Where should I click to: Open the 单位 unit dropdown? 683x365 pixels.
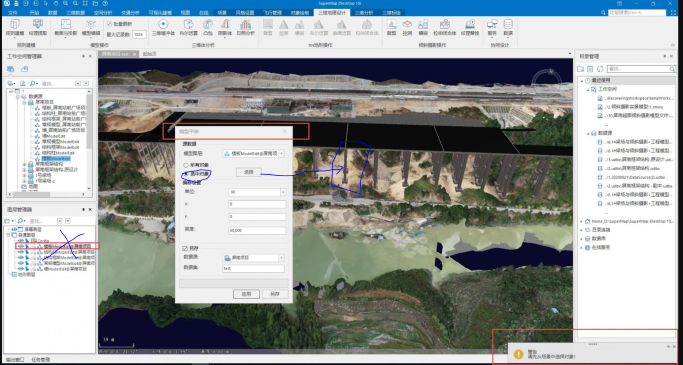pyautogui.click(x=257, y=192)
